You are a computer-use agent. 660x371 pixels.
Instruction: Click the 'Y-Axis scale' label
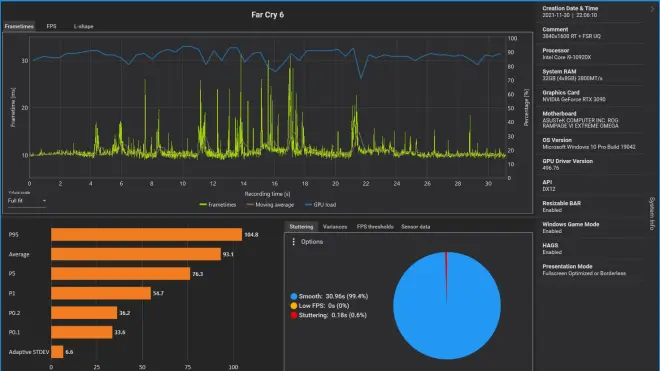(x=19, y=192)
